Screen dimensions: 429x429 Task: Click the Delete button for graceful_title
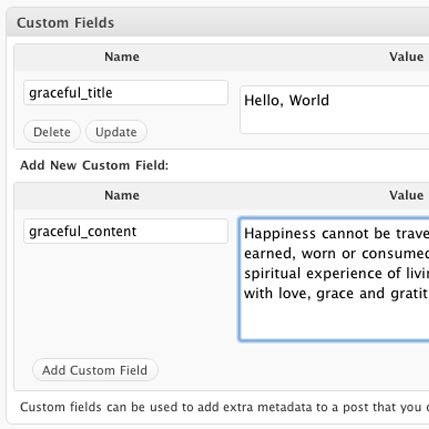52,132
